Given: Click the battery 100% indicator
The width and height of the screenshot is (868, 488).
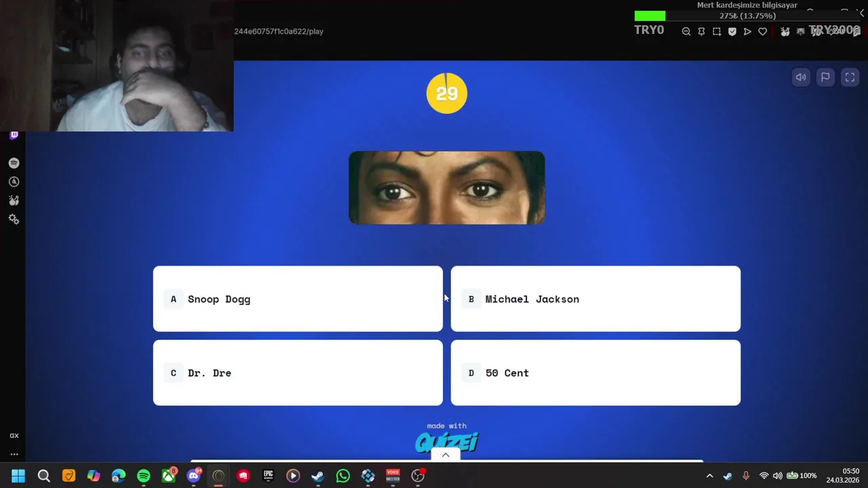Looking at the screenshot, I should [x=801, y=476].
